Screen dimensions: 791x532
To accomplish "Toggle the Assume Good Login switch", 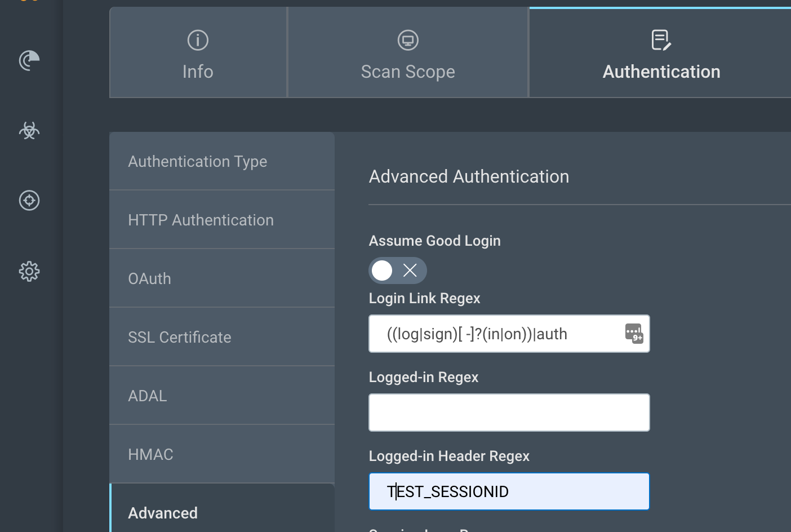I will pos(397,271).
